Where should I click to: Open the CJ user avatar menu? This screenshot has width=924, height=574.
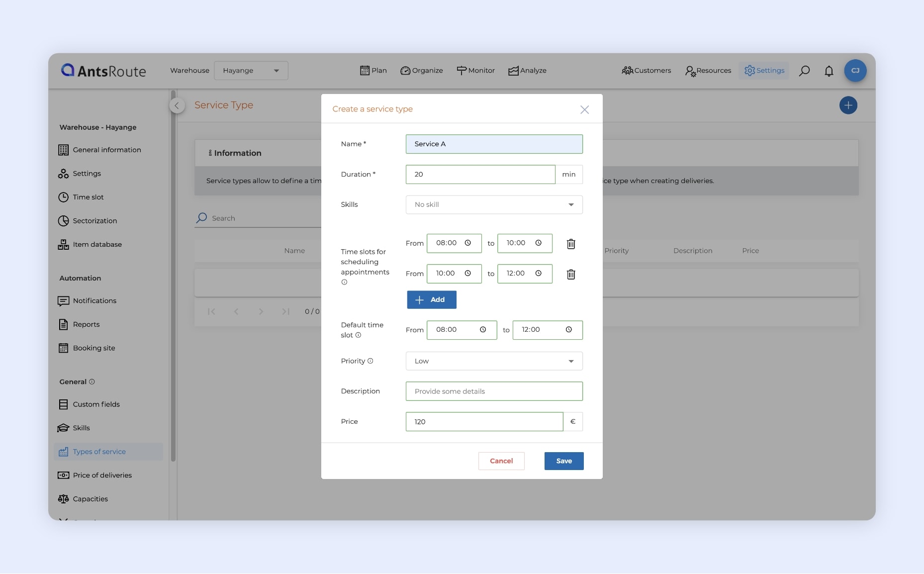855,71
